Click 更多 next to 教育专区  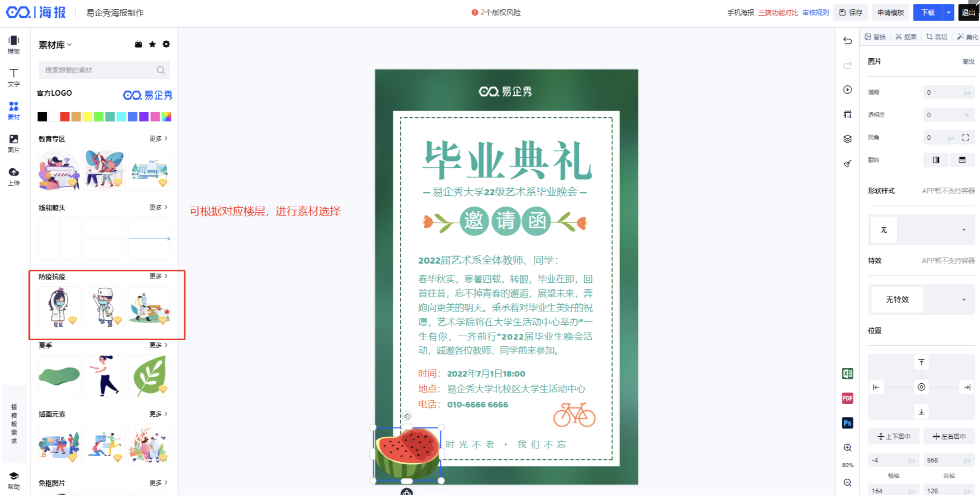coord(158,138)
